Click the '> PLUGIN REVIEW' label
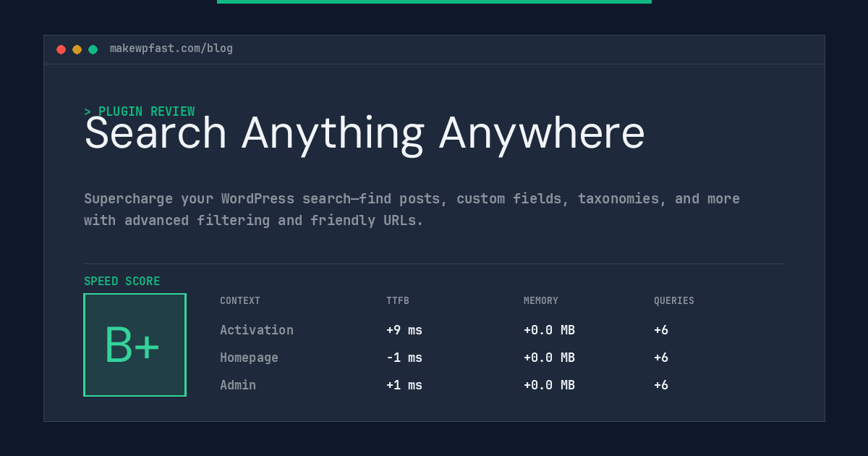 [x=140, y=111]
